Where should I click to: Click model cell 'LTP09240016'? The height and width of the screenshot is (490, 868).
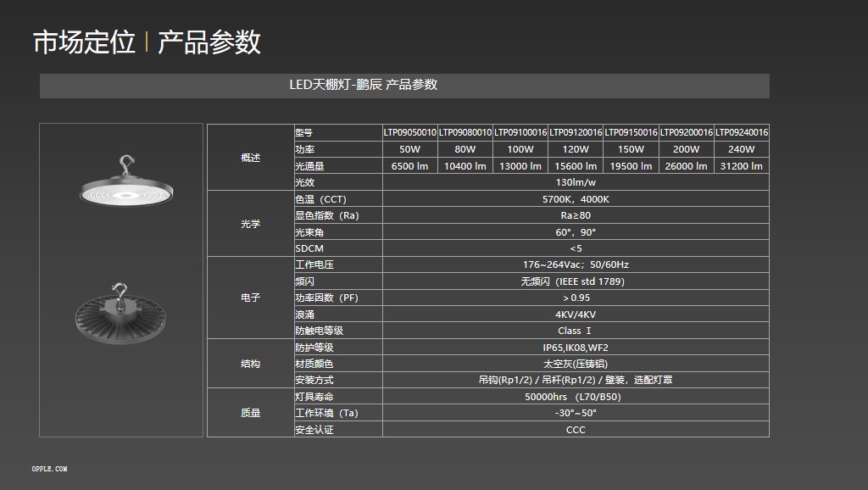pos(742,133)
